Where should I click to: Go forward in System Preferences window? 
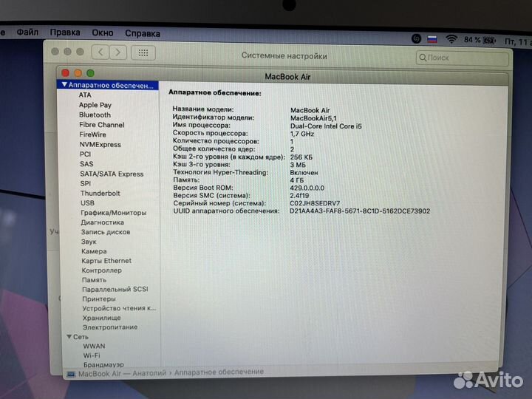click(117, 52)
